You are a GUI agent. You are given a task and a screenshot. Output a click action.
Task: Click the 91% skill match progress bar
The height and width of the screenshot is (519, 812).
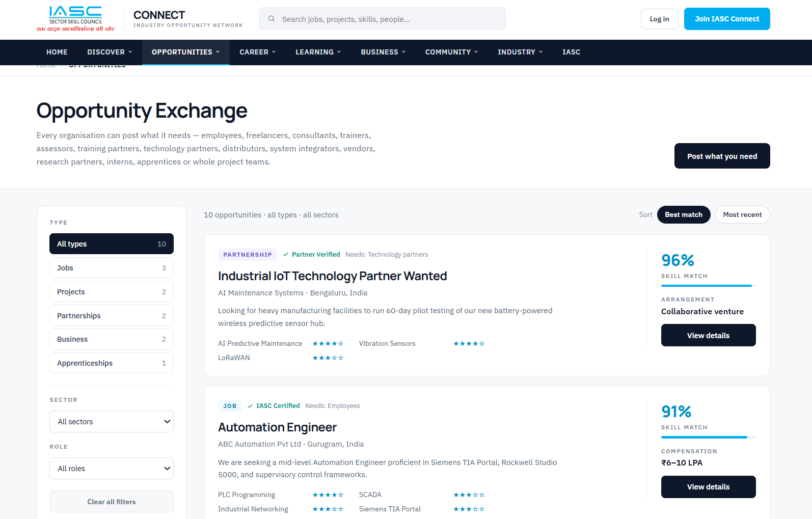pos(708,437)
